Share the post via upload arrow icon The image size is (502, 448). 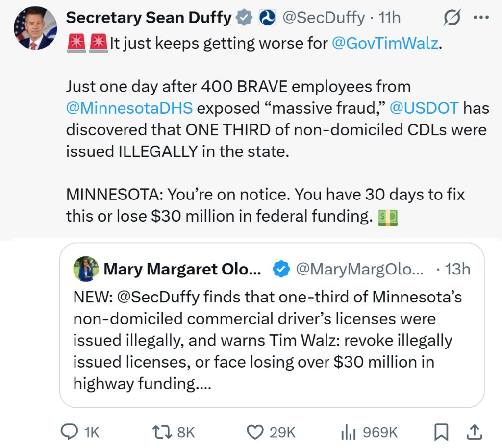pos(474,432)
